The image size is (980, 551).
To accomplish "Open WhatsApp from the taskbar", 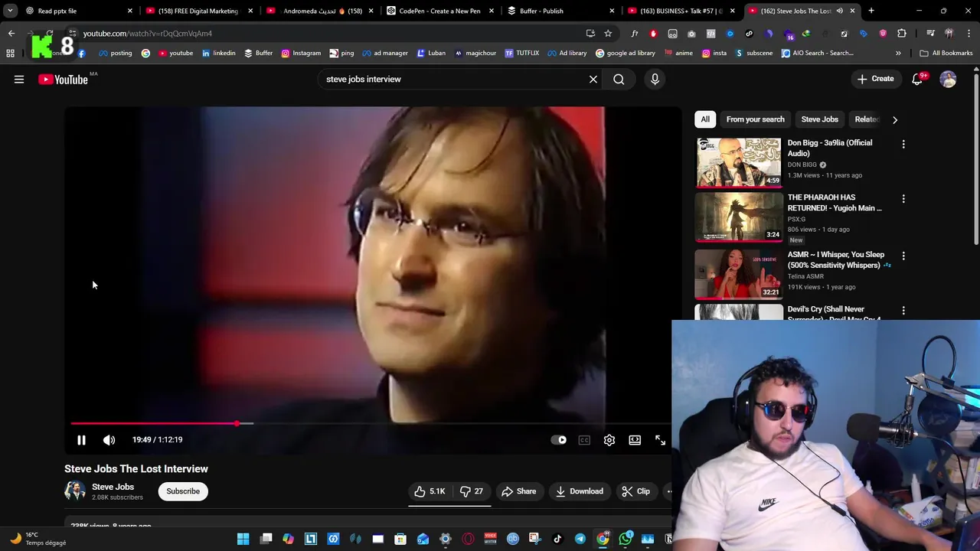I will point(626,540).
